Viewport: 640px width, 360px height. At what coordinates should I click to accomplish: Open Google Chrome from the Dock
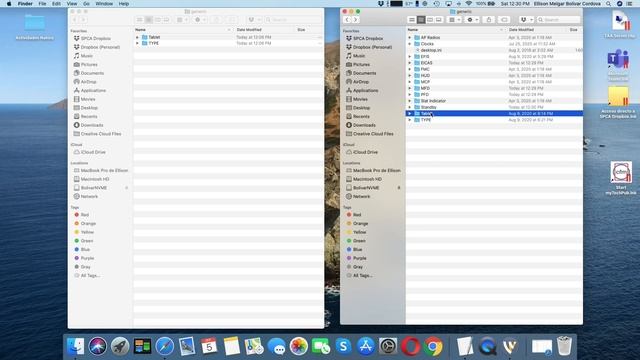click(x=433, y=347)
